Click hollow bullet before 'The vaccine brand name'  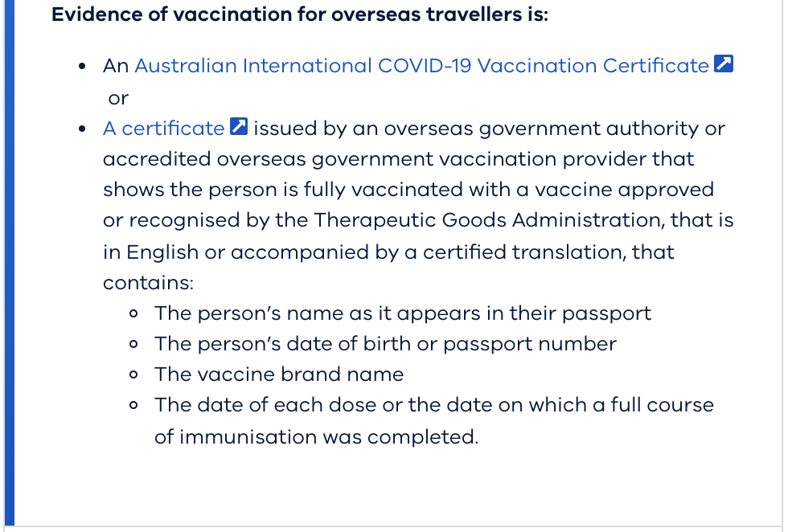click(133, 374)
